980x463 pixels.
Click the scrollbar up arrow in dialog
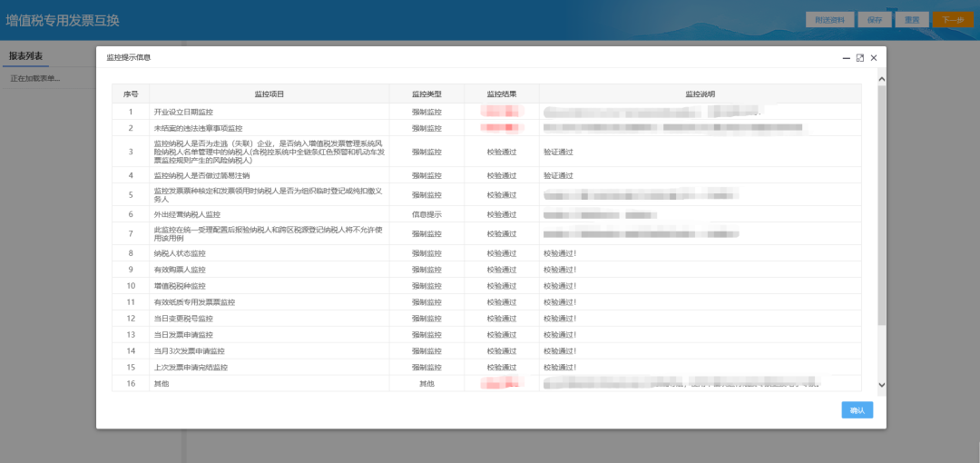(881, 79)
